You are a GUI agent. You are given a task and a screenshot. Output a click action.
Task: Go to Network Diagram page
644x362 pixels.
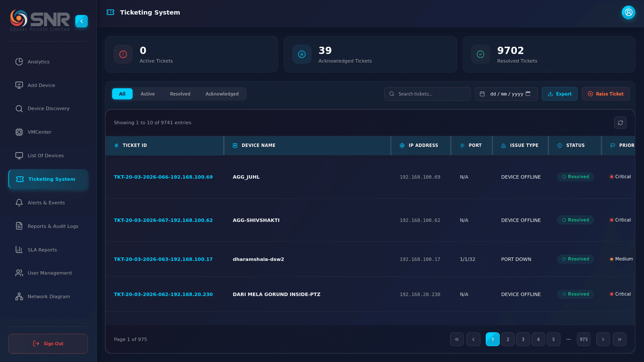pos(48,296)
